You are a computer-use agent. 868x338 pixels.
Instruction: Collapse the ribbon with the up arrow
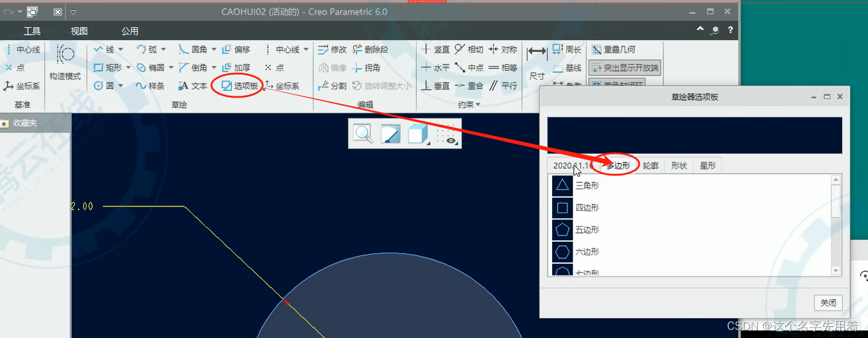pyautogui.click(x=700, y=28)
